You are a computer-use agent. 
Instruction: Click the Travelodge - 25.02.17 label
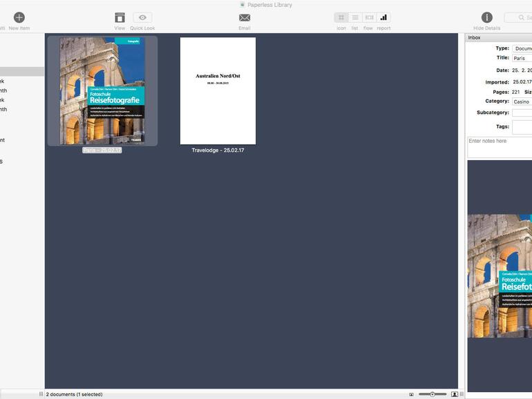pyautogui.click(x=218, y=150)
